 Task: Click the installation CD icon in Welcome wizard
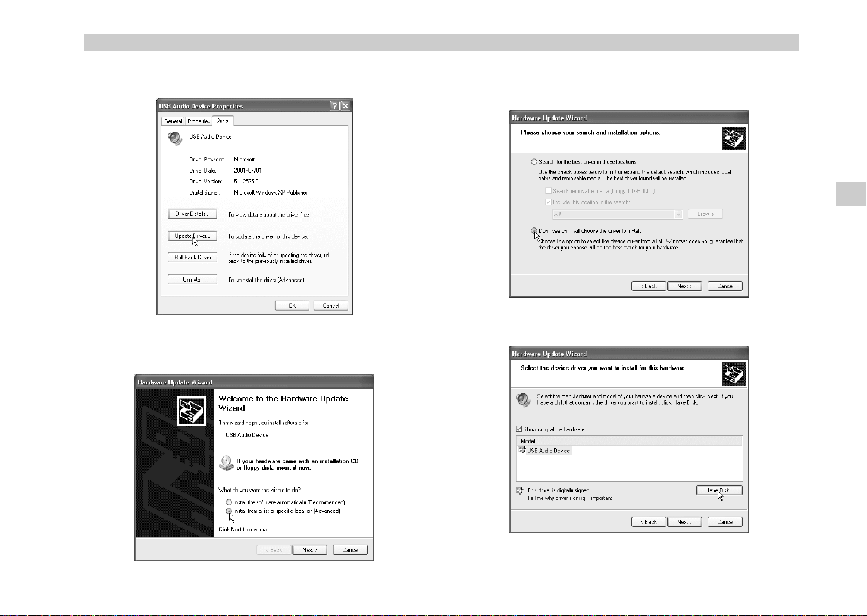(x=226, y=463)
